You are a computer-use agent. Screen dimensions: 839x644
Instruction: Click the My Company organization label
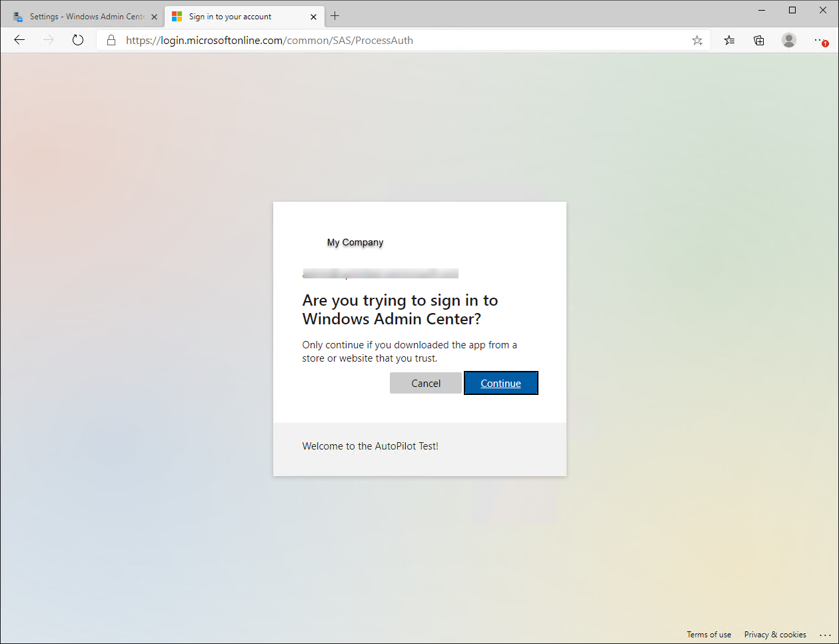355,242
